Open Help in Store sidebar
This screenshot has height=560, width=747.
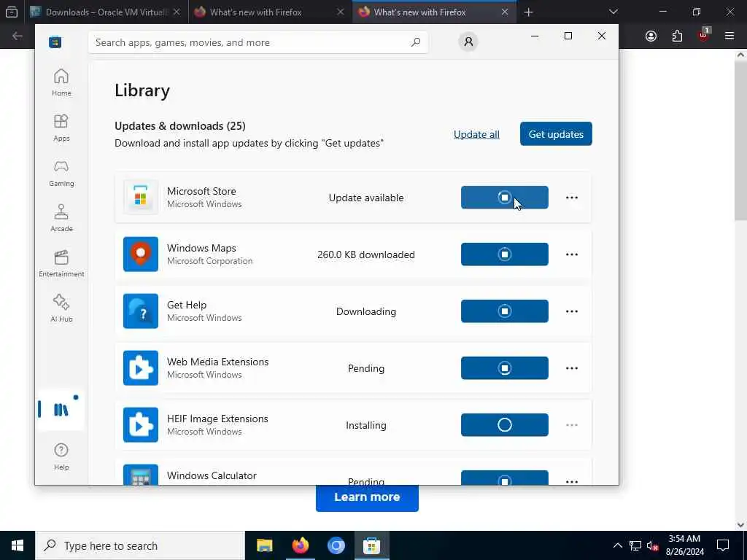pyautogui.click(x=61, y=456)
